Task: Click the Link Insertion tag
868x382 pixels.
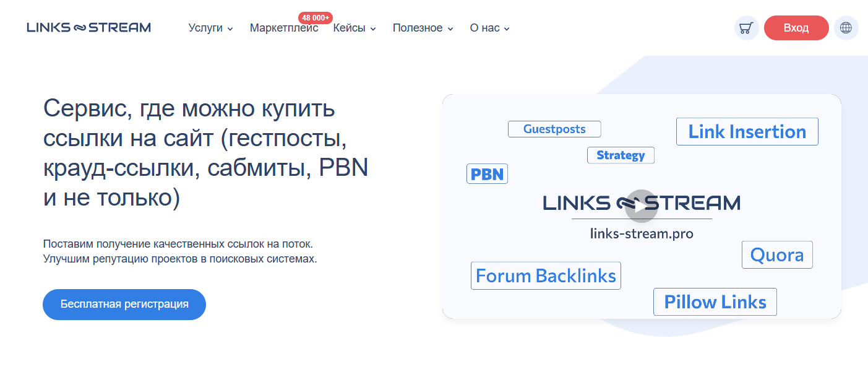Action: pos(747,131)
